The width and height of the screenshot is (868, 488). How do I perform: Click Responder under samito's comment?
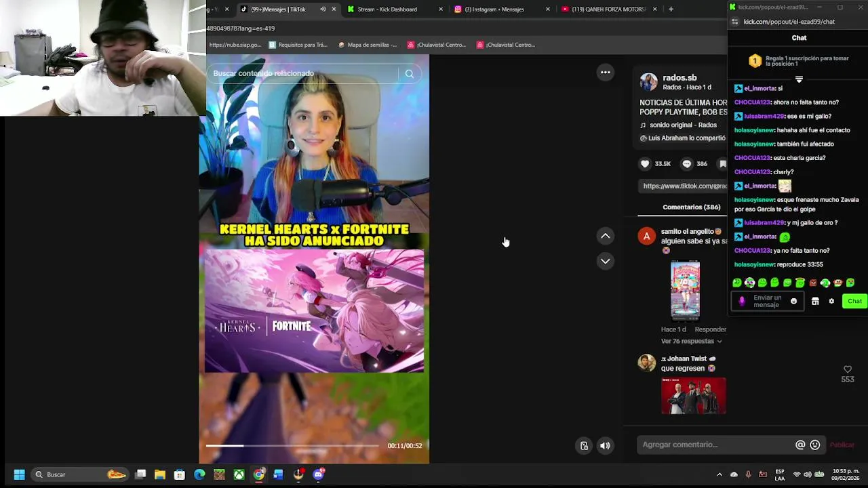pyautogui.click(x=710, y=329)
